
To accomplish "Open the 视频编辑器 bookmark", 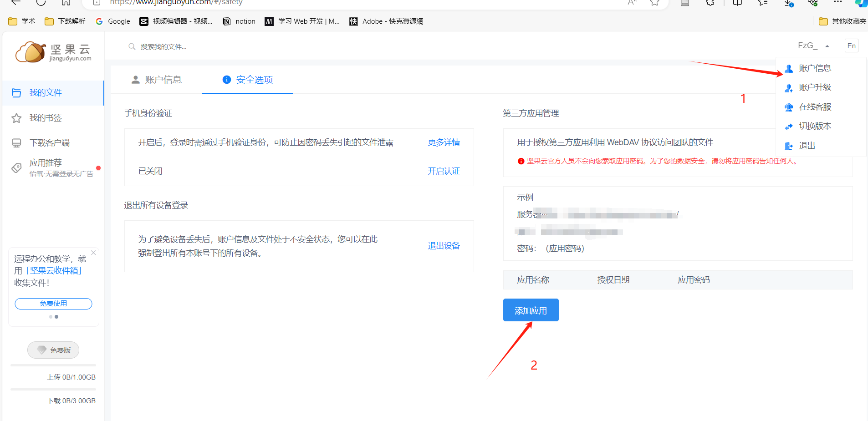I will point(176,21).
